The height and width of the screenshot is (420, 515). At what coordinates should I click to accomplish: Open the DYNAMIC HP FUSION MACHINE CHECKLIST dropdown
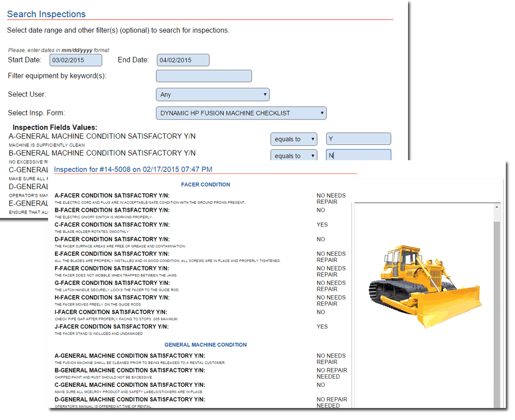coord(241,113)
